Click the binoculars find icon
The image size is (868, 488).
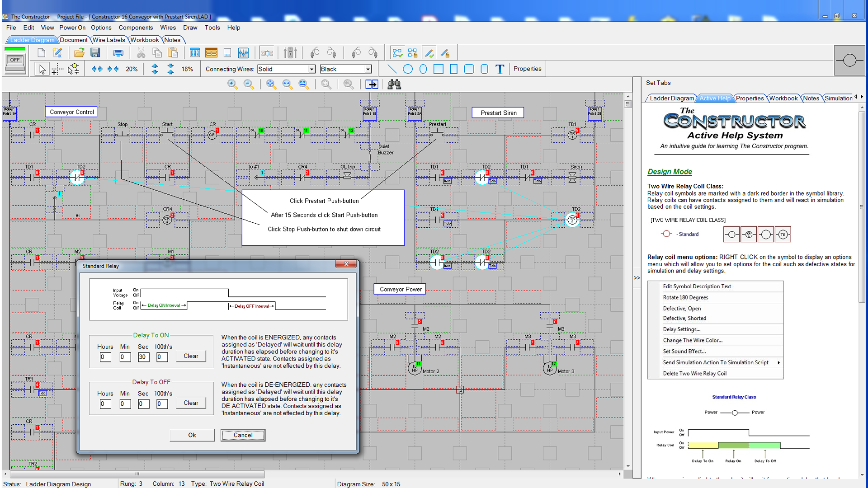point(394,84)
